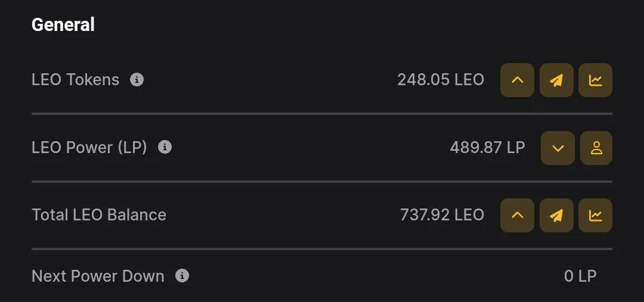The width and height of the screenshot is (644, 302).
Task: Select the Next Power Down label
Action: point(98,276)
